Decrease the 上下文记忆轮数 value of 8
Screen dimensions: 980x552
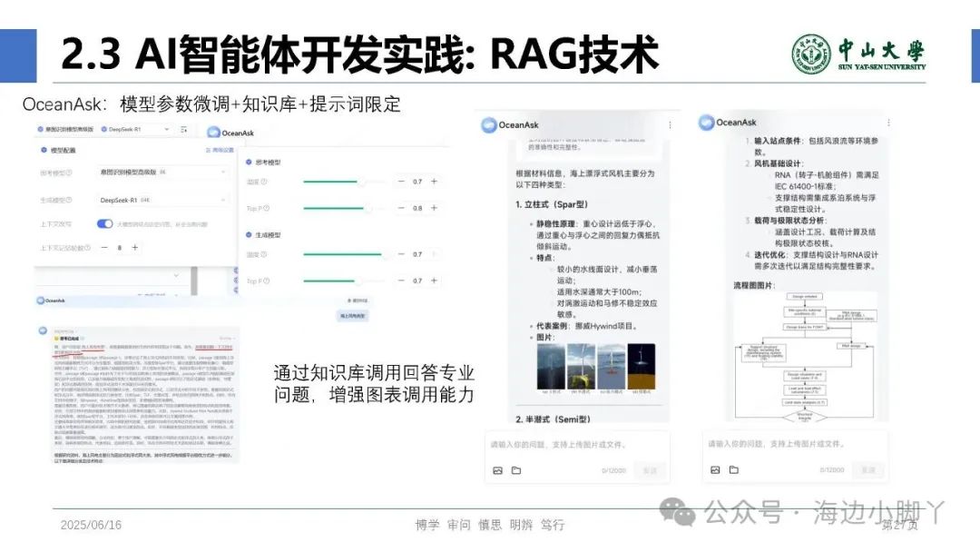104,248
